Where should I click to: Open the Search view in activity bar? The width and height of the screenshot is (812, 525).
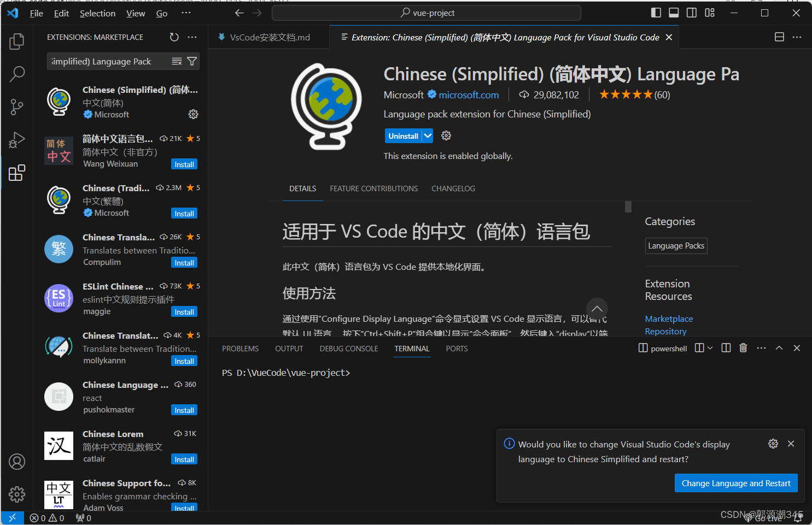[17, 74]
